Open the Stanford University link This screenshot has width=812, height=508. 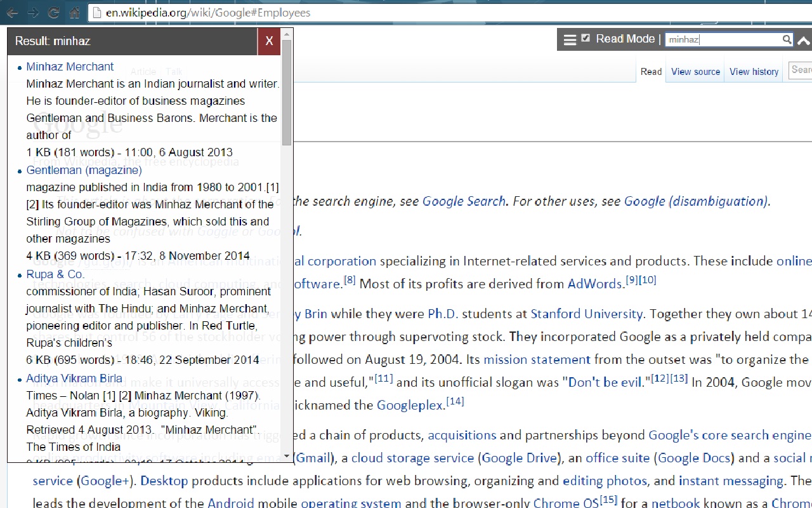coord(587,314)
